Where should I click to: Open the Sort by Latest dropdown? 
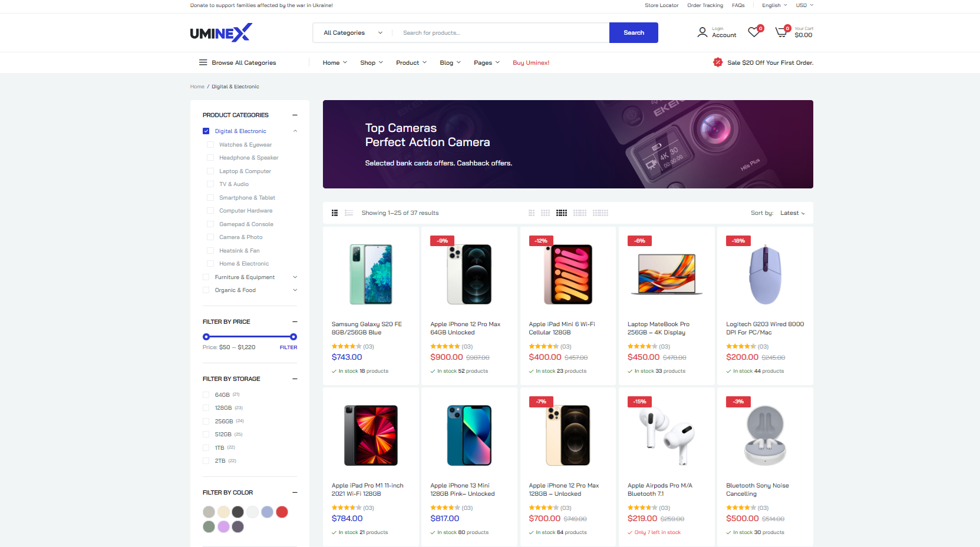tap(792, 213)
